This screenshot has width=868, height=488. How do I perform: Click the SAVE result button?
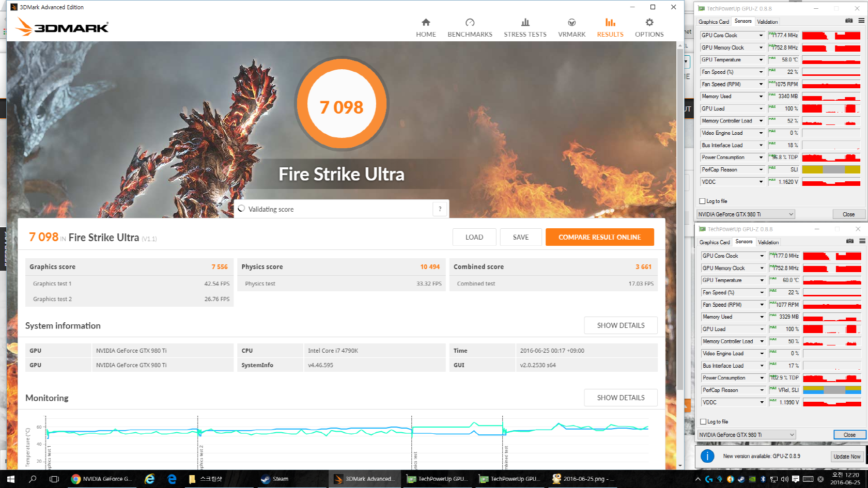click(x=521, y=237)
